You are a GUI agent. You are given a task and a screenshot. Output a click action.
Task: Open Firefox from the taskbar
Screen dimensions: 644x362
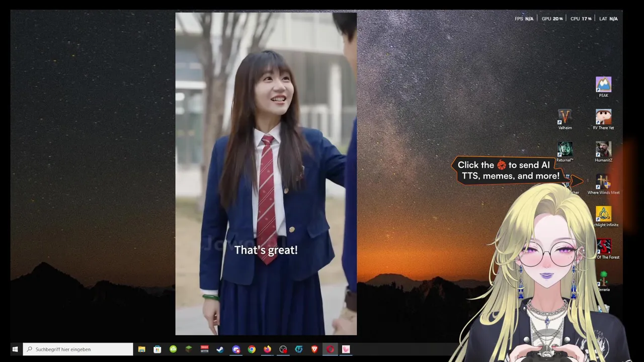click(267, 349)
